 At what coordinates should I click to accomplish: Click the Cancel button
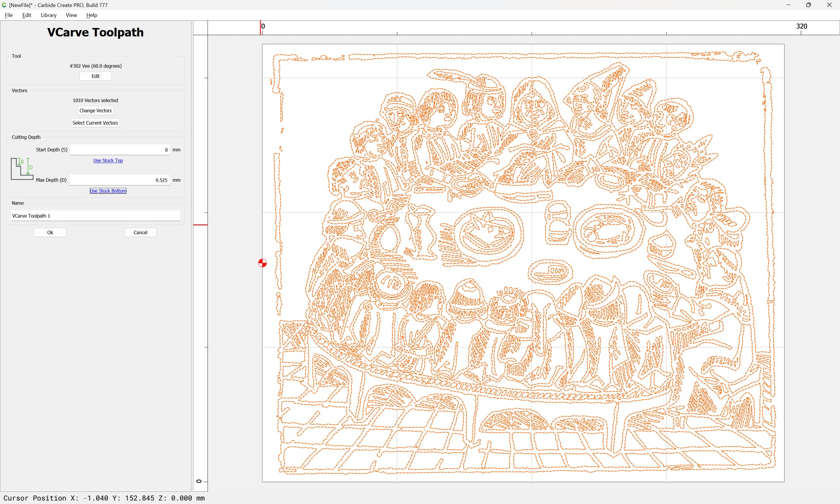tap(140, 232)
